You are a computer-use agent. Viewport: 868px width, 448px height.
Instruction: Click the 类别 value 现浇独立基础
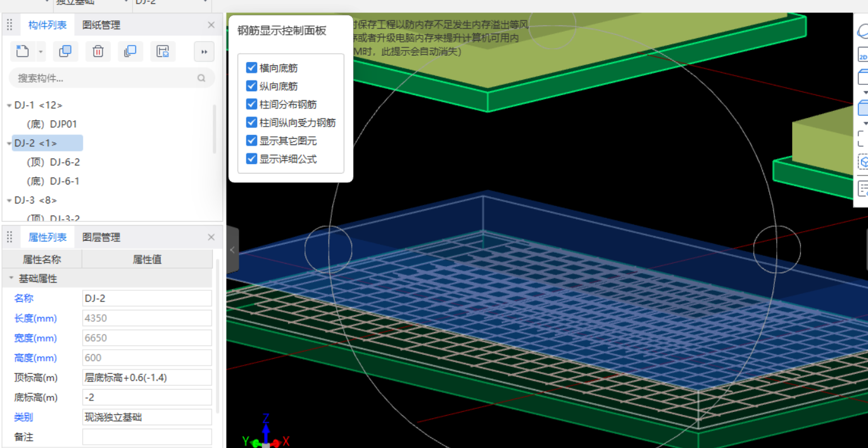pyautogui.click(x=147, y=417)
